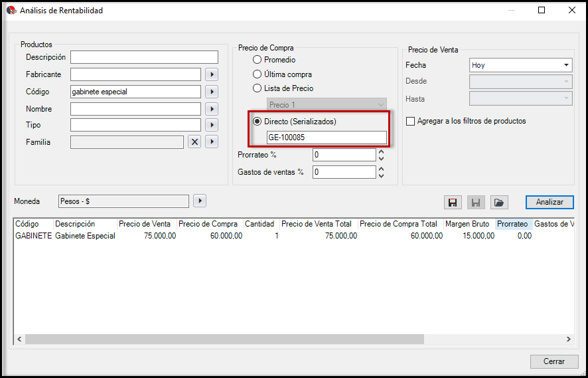Click the Fabricante input field
The height and width of the screenshot is (378, 588).
(136, 74)
